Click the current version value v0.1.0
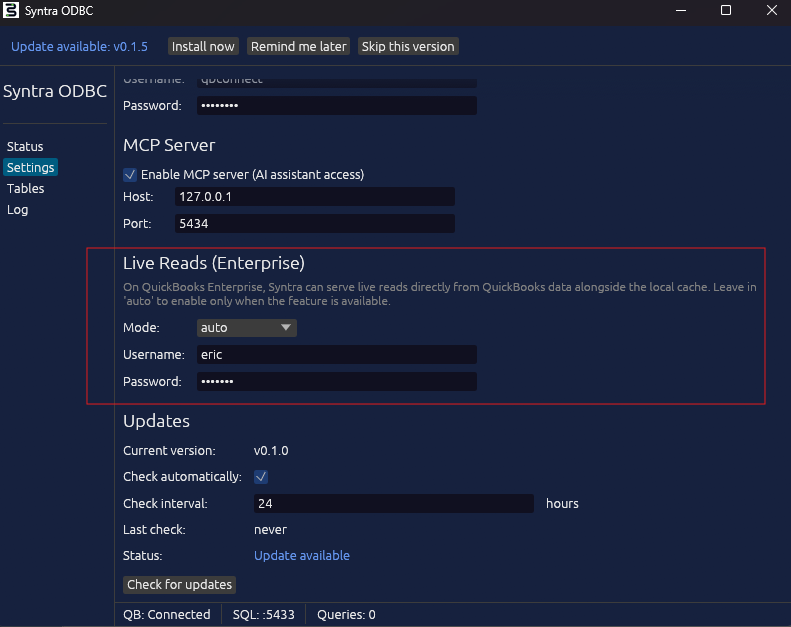 pos(271,450)
